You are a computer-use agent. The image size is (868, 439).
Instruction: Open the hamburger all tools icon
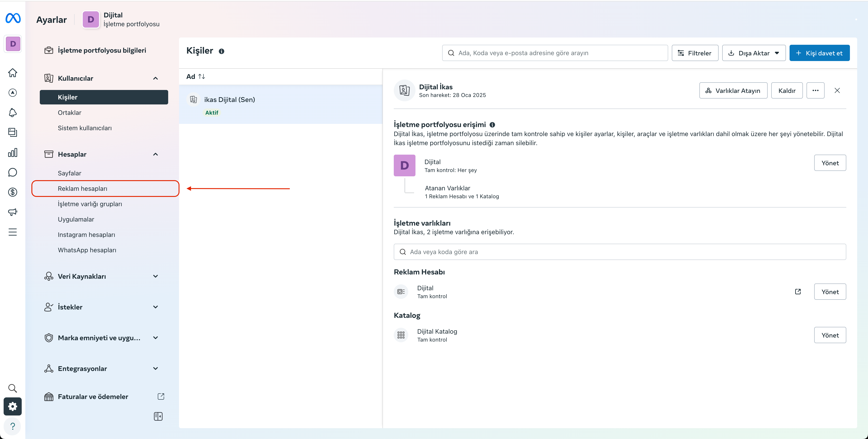[13, 232]
